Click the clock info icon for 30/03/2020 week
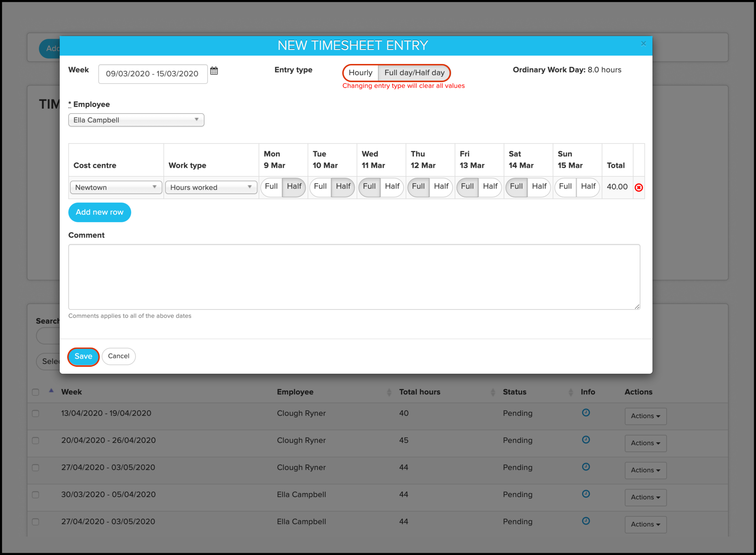The image size is (756, 555). click(586, 494)
